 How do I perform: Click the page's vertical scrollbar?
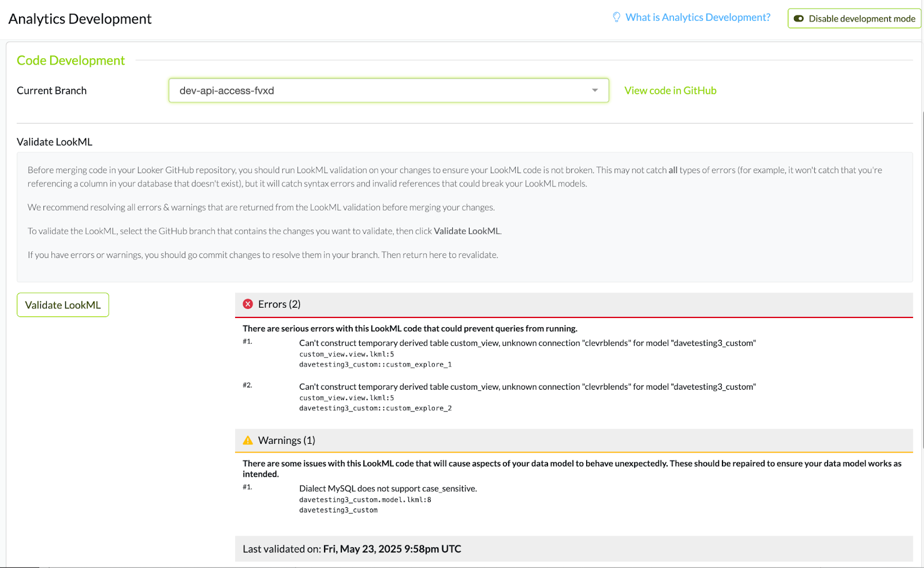(x=922, y=277)
